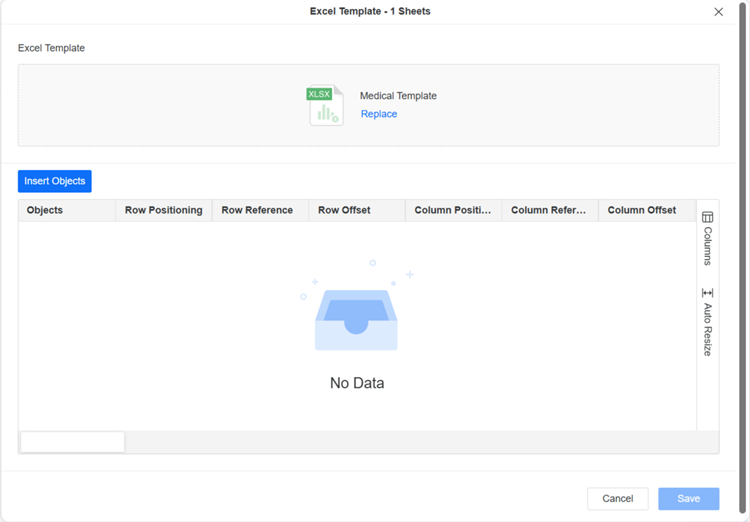Select the Medical Template file name
The height and width of the screenshot is (522, 750).
click(x=398, y=96)
